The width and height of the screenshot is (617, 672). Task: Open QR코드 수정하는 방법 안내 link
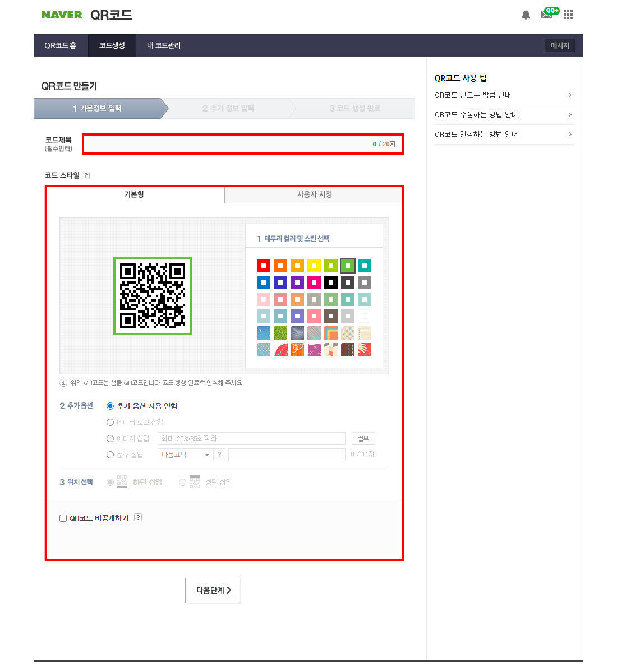pos(476,114)
